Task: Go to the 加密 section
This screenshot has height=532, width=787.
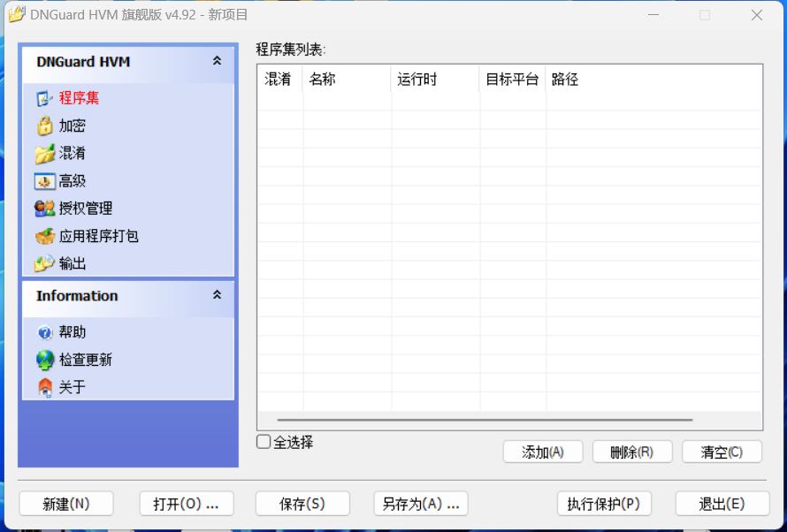Action: pyautogui.click(x=73, y=125)
